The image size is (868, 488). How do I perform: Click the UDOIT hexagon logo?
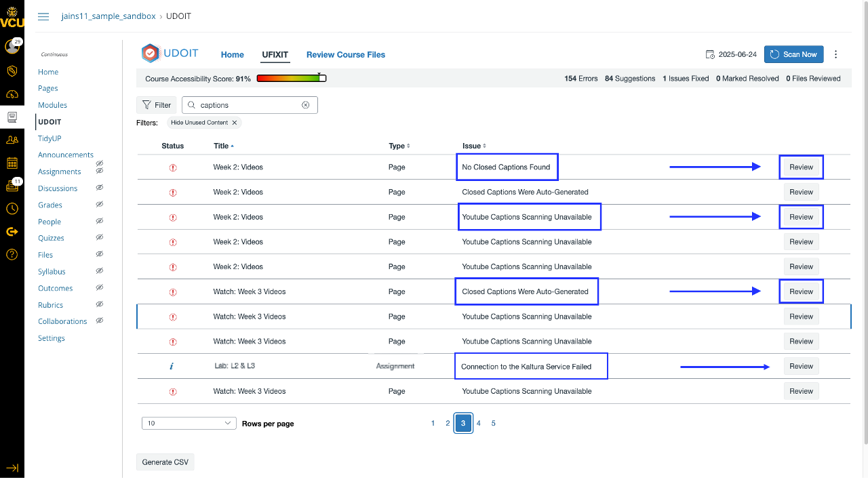151,54
